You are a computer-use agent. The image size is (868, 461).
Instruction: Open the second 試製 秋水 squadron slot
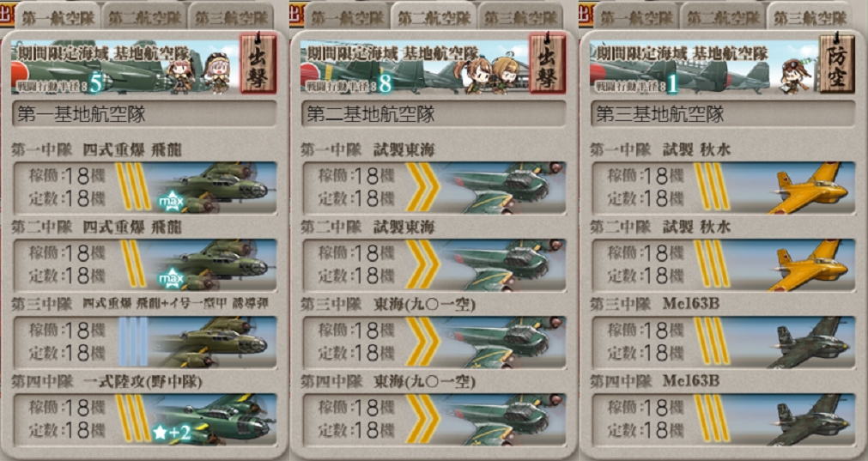click(724, 264)
